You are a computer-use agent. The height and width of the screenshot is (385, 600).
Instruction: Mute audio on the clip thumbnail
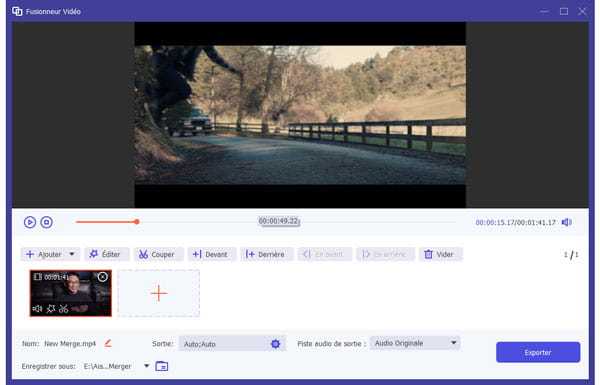click(38, 308)
